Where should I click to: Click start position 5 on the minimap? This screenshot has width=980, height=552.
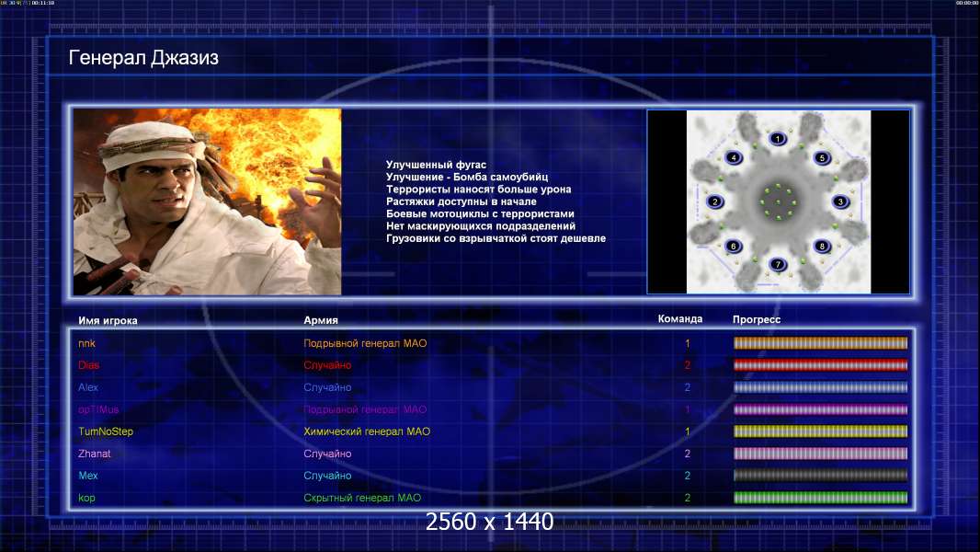[x=822, y=157]
